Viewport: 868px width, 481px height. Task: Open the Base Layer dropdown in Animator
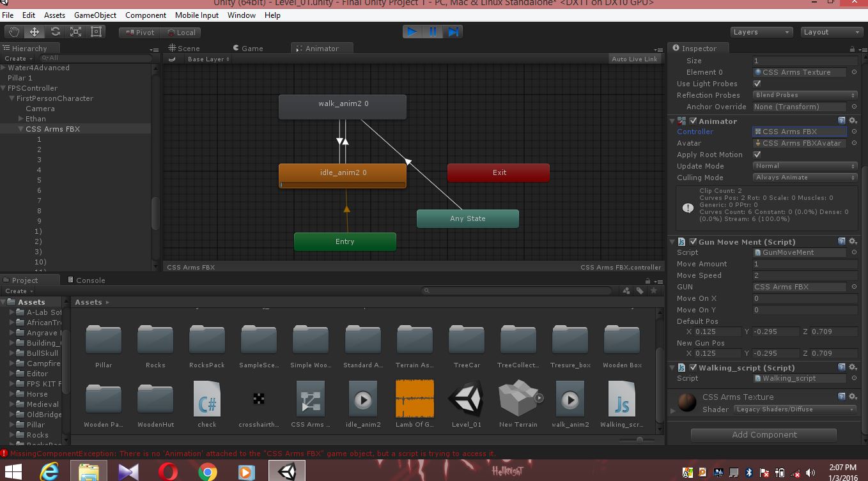pyautogui.click(x=208, y=59)
